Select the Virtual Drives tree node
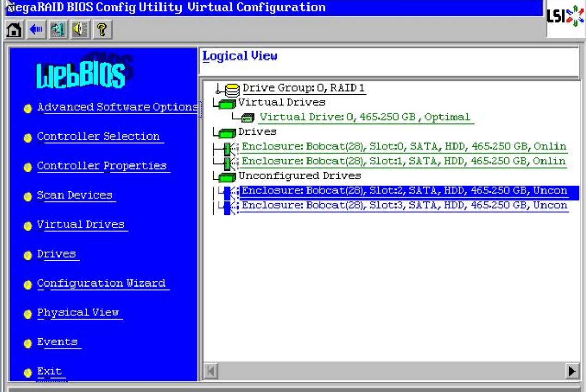 pos(282,102)
